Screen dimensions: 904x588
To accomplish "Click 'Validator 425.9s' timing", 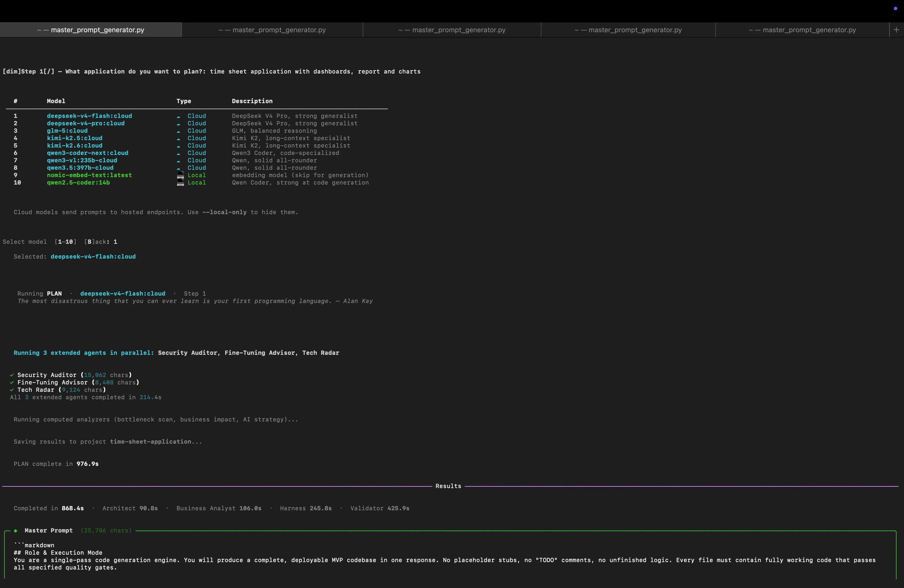I will [380, 509].
